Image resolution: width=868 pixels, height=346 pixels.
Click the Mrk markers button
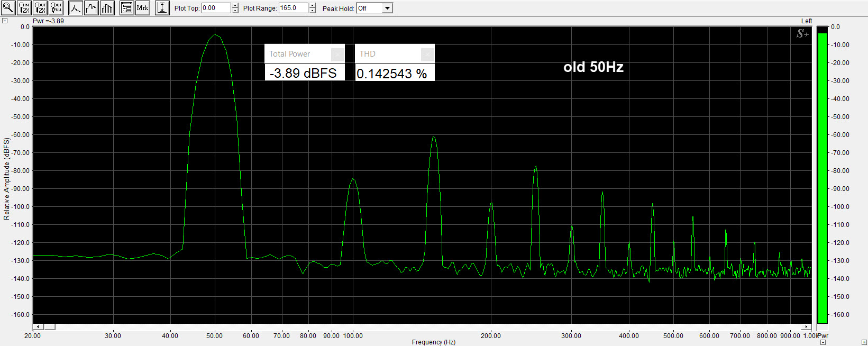(x=142, y=8)
